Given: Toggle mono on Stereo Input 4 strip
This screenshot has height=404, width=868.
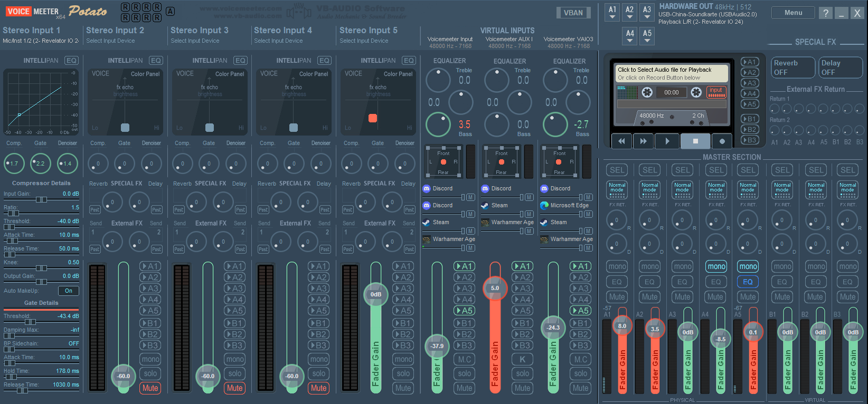Looking at the screenshot, I should pyautogui.click(x=319, y=359).
